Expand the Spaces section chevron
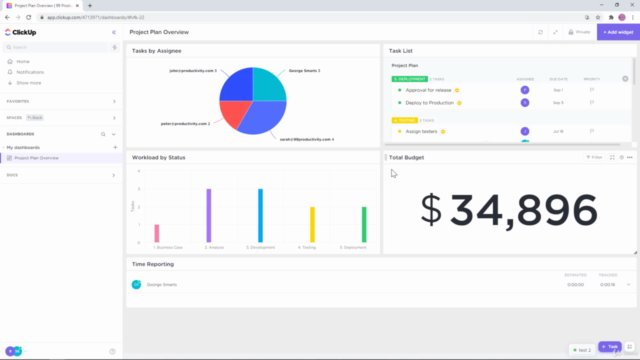 click(114, 118)
